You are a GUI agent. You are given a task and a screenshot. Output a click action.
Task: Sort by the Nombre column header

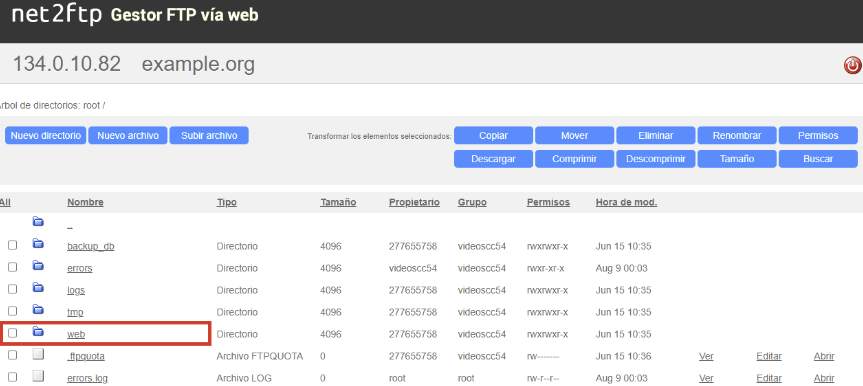(x=85, y=202)
